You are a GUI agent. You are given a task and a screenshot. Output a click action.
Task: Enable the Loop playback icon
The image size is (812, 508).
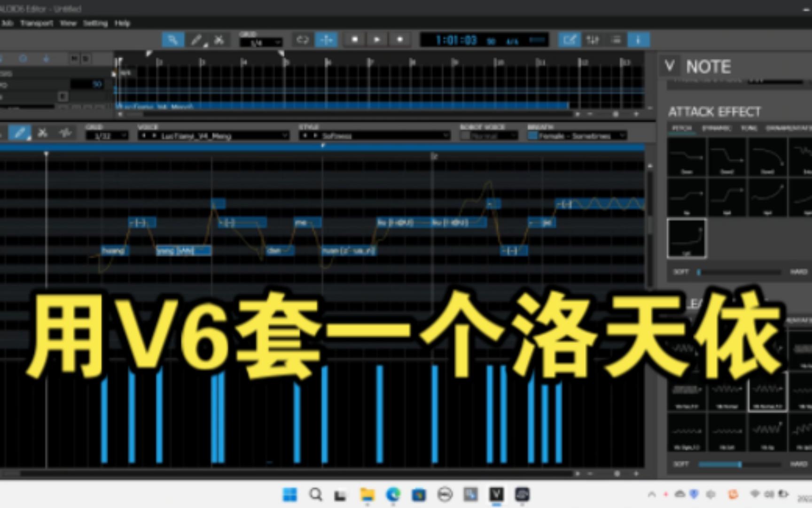pos(303,40)
